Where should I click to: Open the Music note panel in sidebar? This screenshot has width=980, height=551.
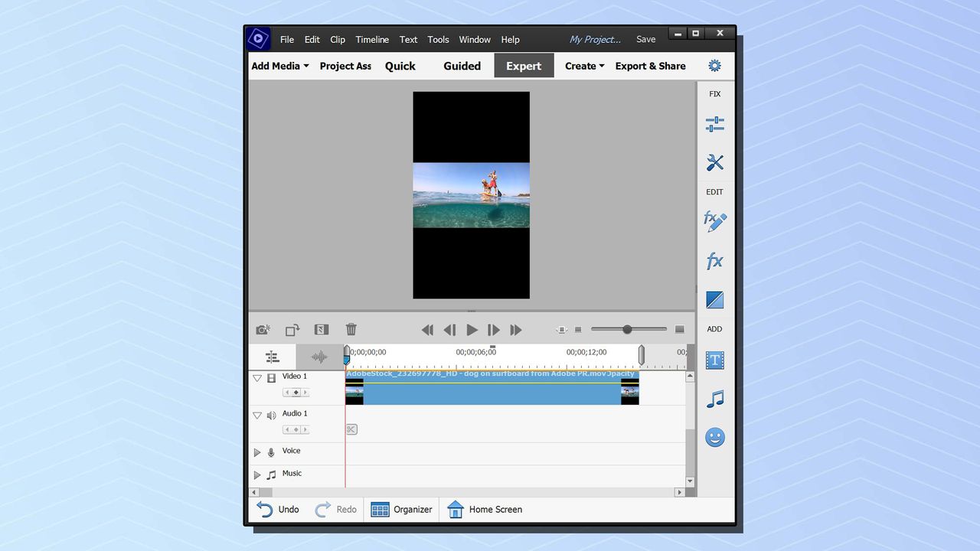(714, 399)
